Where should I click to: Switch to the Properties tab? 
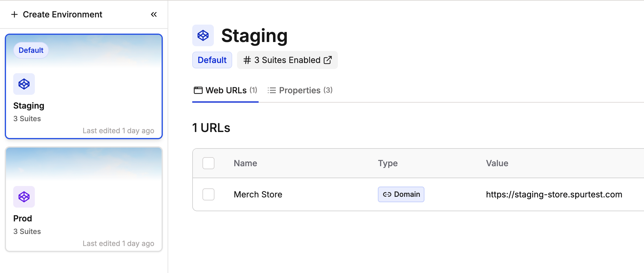(x=300, y=90)
